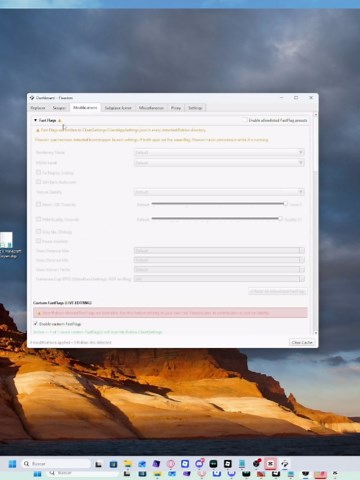Toggle the FastFlag presets checkbox
360x480 pixels.
(x=245, y=120)
